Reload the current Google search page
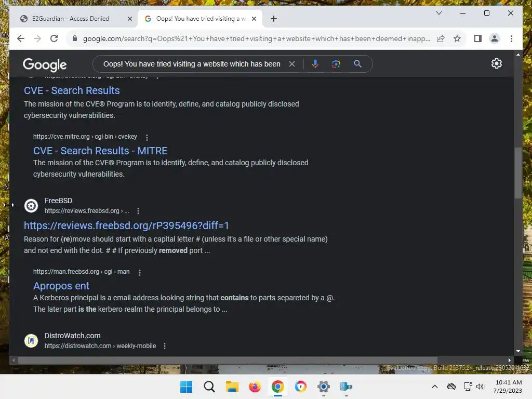Image resolution: width=532 pixels, height=399 pixels. pos(54,38)
